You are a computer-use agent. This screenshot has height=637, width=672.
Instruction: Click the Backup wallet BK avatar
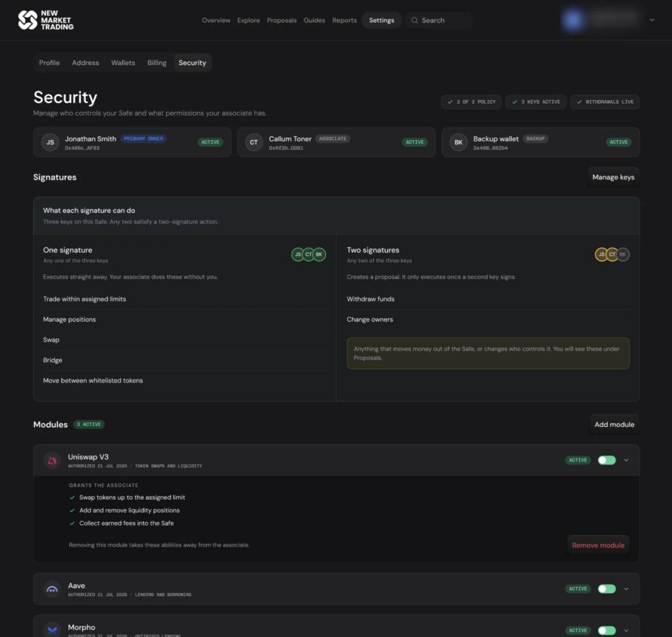458,142
